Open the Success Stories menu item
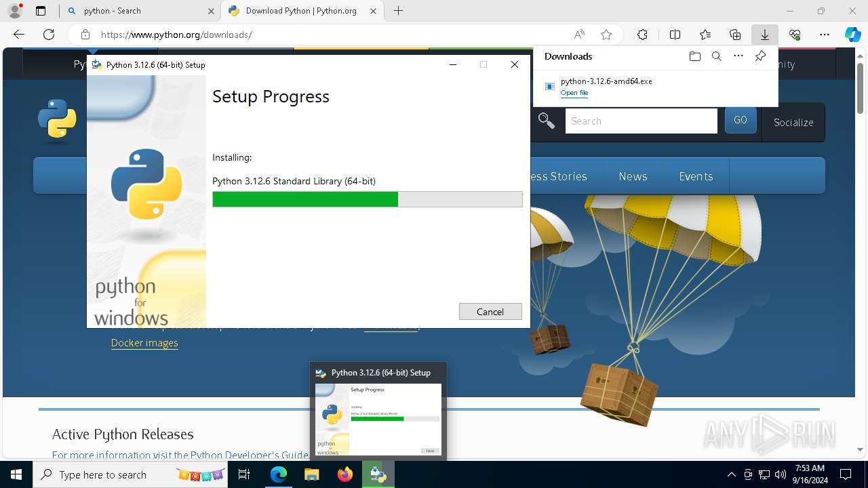The image size is (868, 488). click(x=558, y=176)
